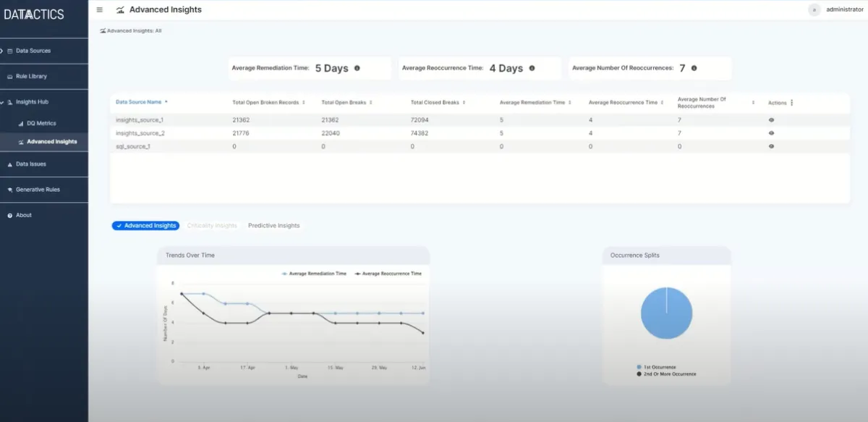Go to the Data Issues page
868x422 pixels.
[31, 164]
